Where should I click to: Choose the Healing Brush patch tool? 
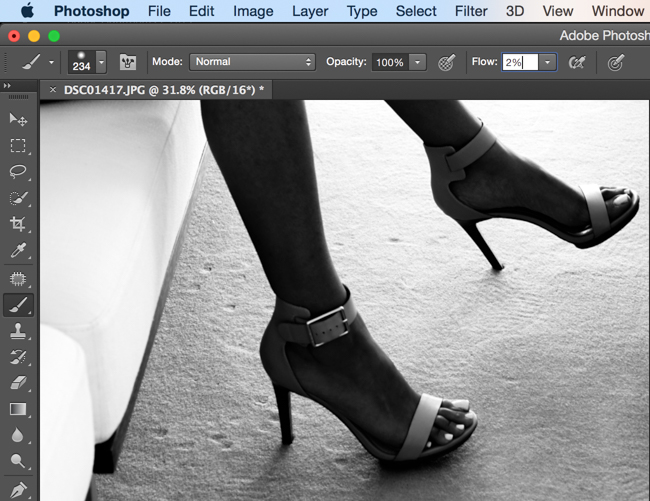pyautogui.click(x=18, y=279)
